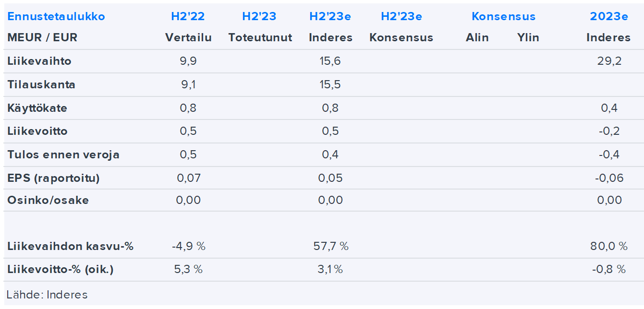
Task: Click the 29,2 Liikevaihto value for 2023e
Action: pyautogui.click(x=608, y=61)
